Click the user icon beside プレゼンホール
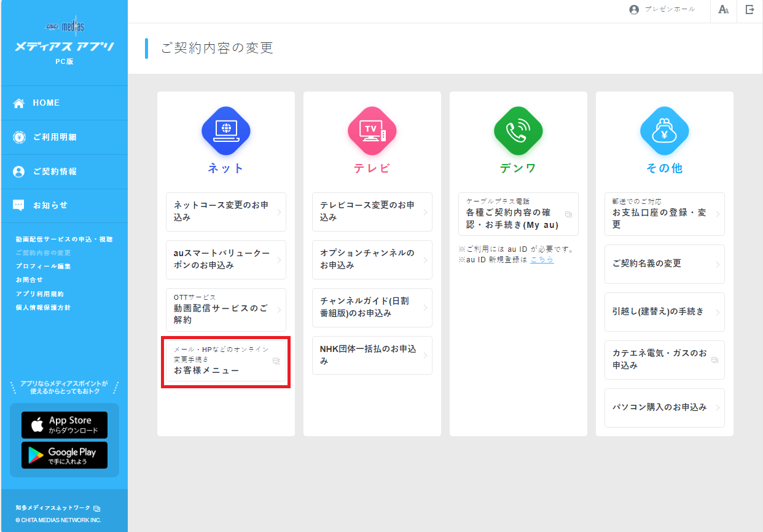Viewport: 763px width, 532px height. (x=633, y=10)
